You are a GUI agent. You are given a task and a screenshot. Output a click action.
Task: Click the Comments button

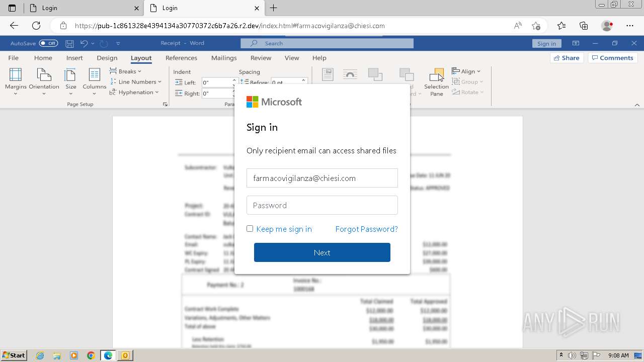coord(612,58)
